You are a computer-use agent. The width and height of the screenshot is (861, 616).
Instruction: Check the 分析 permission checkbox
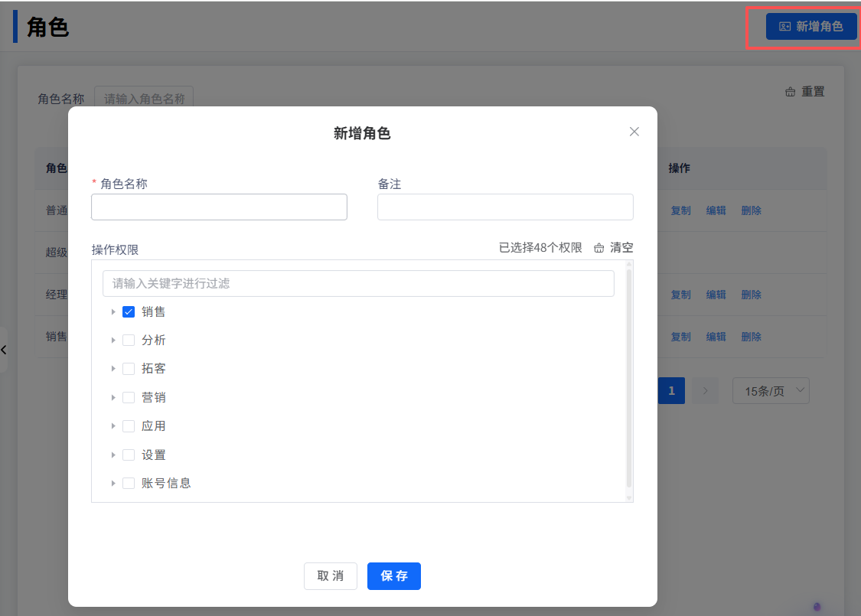pos(129,341)
